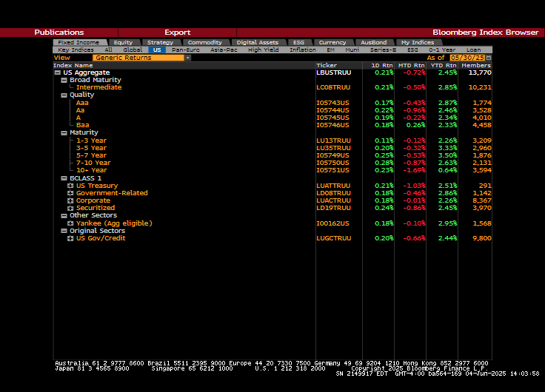The width and height of the screenshot is (545, 392).
Task: Click the LBUSTRUU ticker
Action: pos(334,72)
